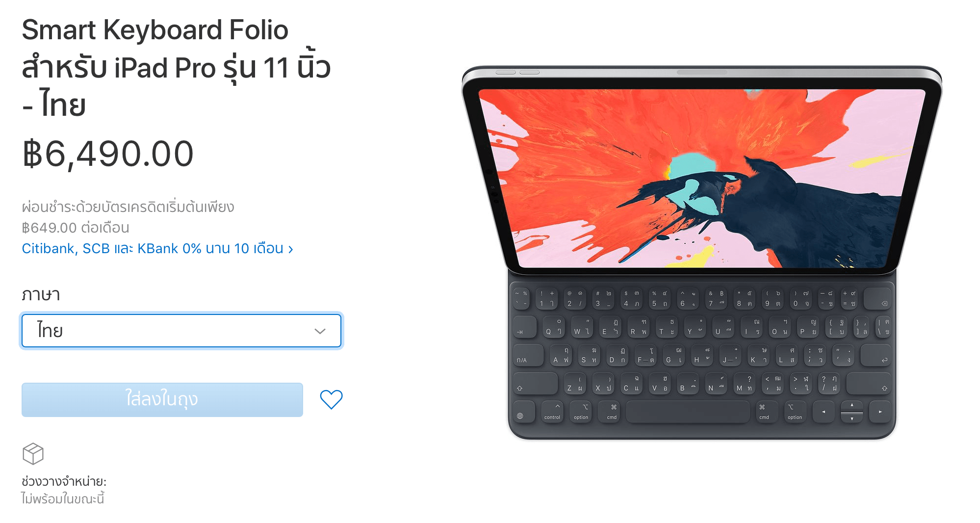Image resolution: width=980 pixels, height=523 pixels.
Task: Click the ใส่ลงในถุง add to bag button
Action: click(x=162, y=399)
